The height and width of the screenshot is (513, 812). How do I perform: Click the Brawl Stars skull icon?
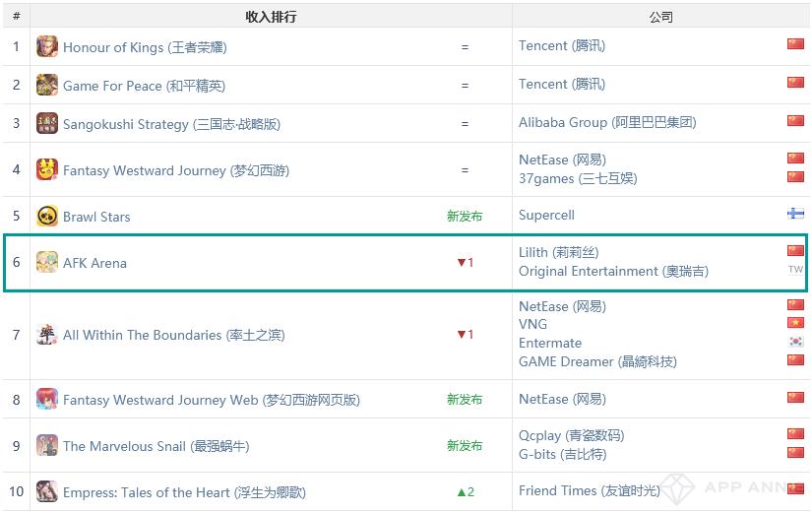[x=47, y=216]
